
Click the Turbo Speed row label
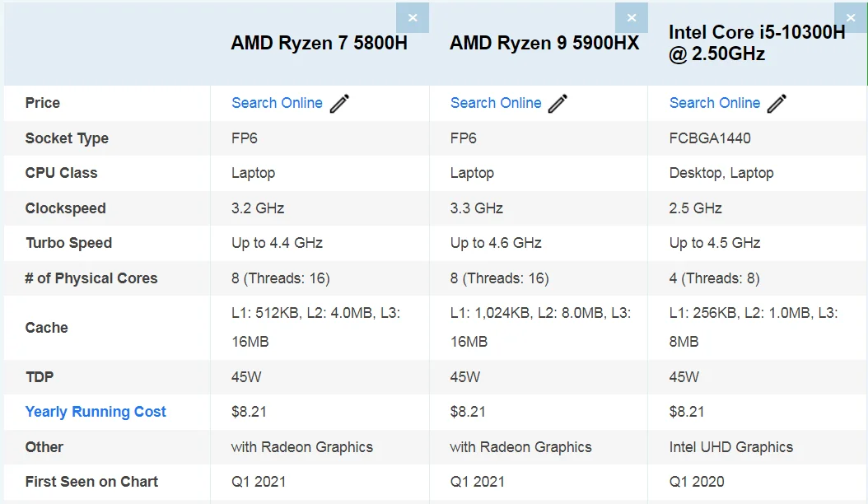[x=69, y=243]
